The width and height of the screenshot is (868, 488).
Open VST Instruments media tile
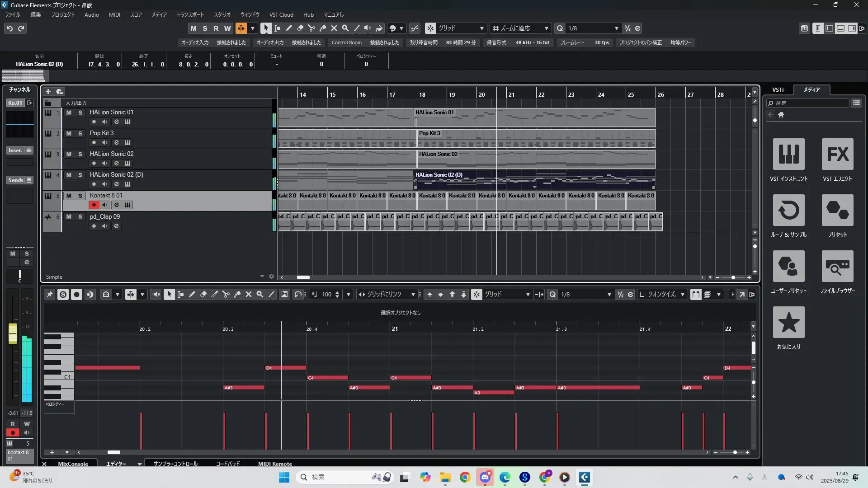click(788, 154)
